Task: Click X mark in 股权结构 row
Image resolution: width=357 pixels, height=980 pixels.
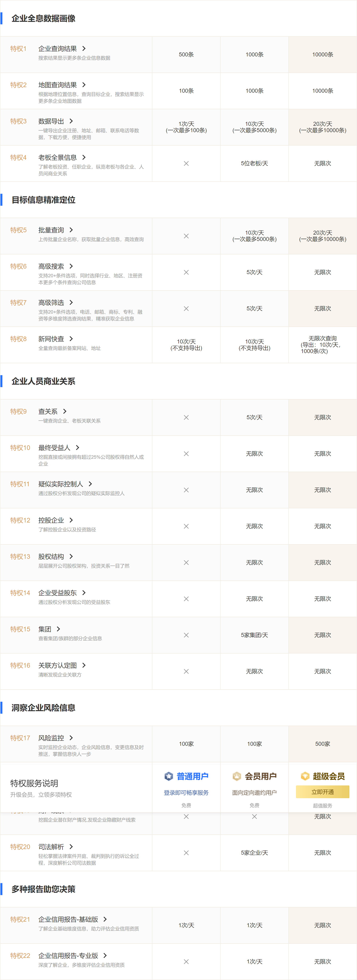Action: (186, 563)
